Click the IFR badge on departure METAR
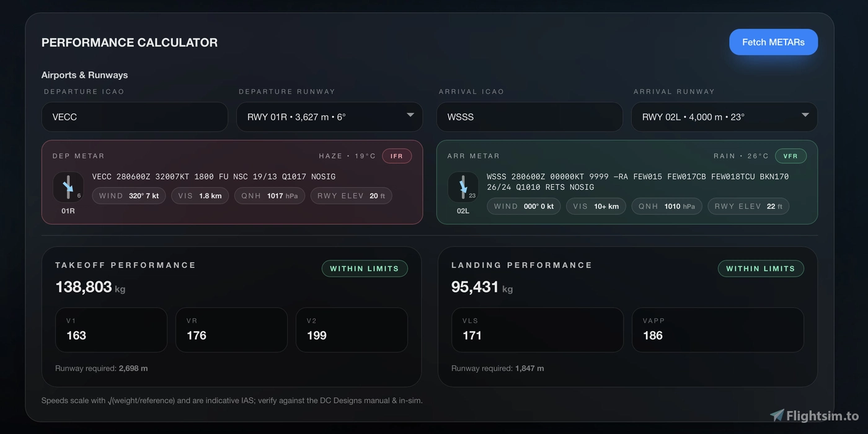 (x=397, y=156)
